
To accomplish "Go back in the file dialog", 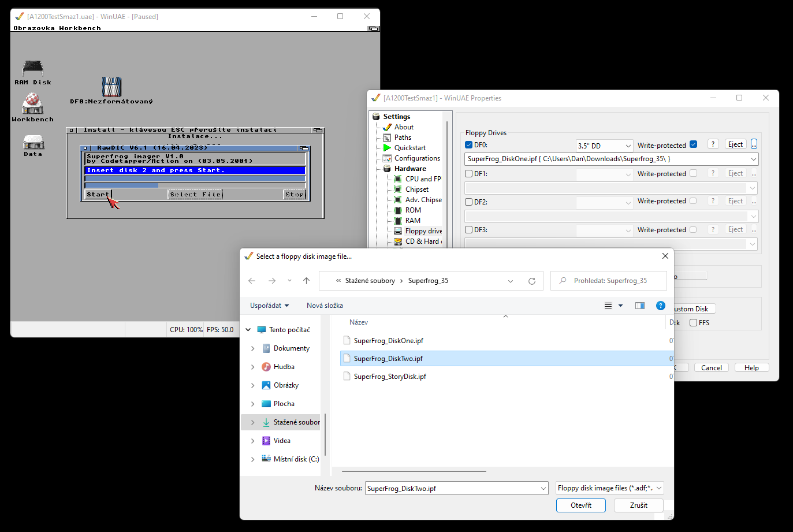I will pyautogui.click(x=252, y=281).
